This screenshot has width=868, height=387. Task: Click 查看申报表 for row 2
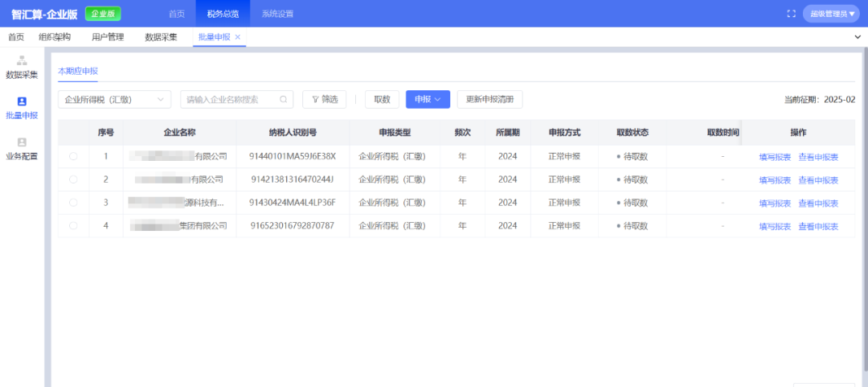pos(818,180)
